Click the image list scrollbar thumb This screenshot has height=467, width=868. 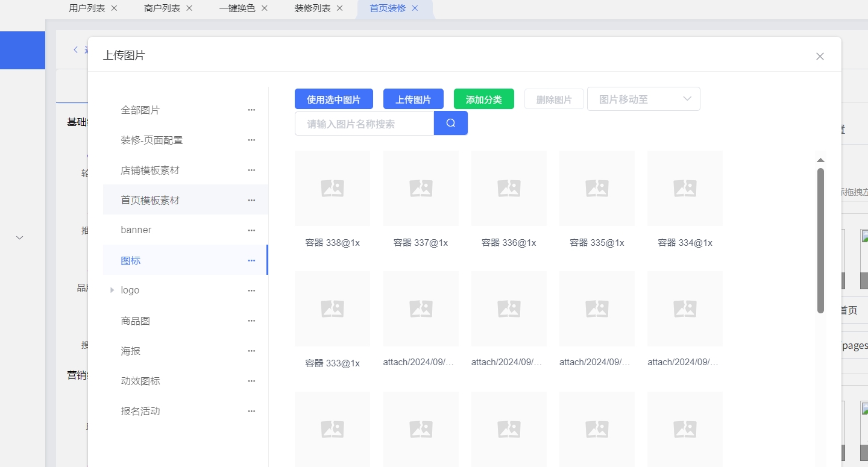pyautogui.click(x=820, y=240)
